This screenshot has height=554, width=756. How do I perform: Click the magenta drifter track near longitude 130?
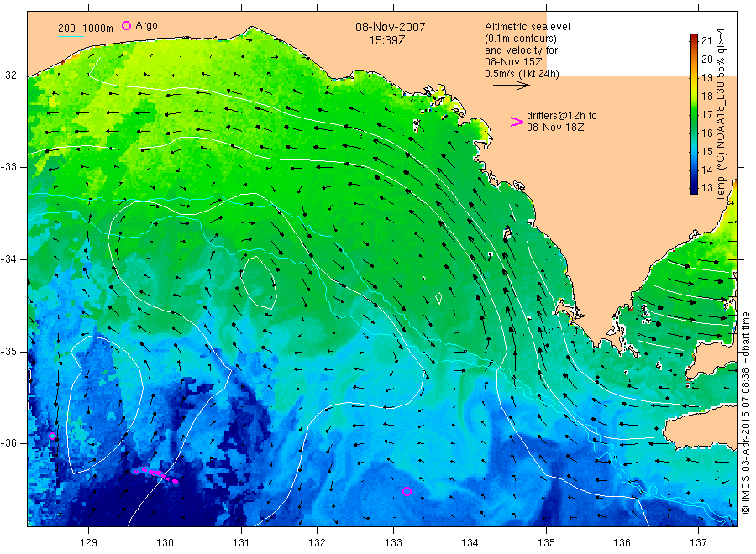[x=155, y=473]
